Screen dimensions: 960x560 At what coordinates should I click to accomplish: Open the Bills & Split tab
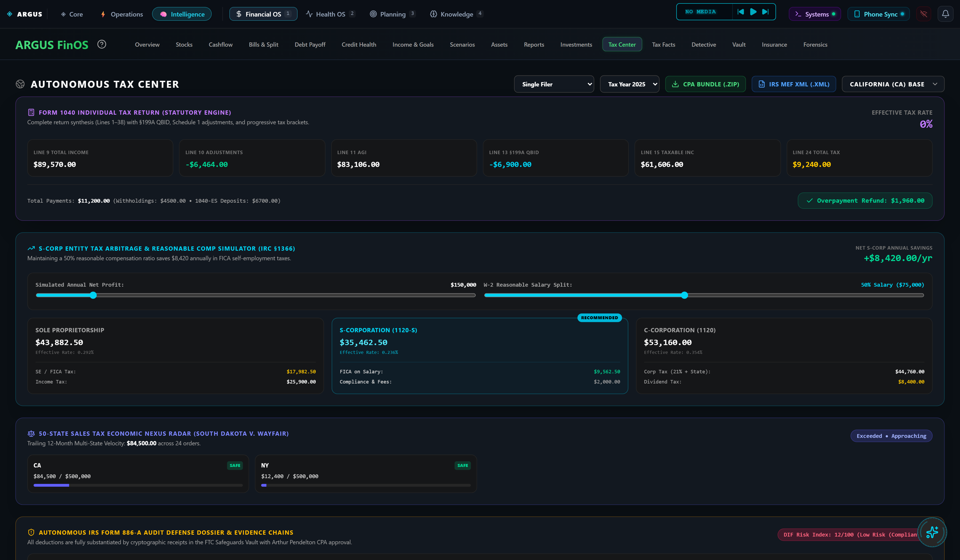point(264,45)
